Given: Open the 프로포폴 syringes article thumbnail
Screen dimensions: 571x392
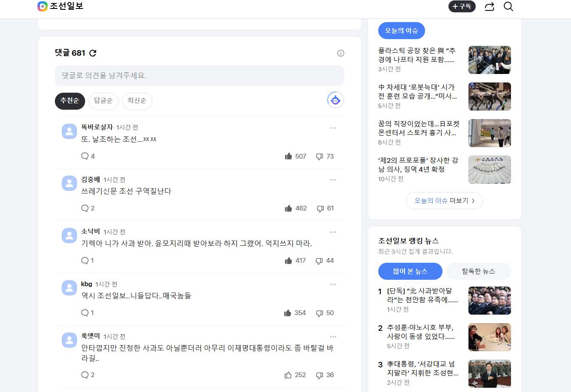Looking at the screenshot, I should [x=490, y=170].
